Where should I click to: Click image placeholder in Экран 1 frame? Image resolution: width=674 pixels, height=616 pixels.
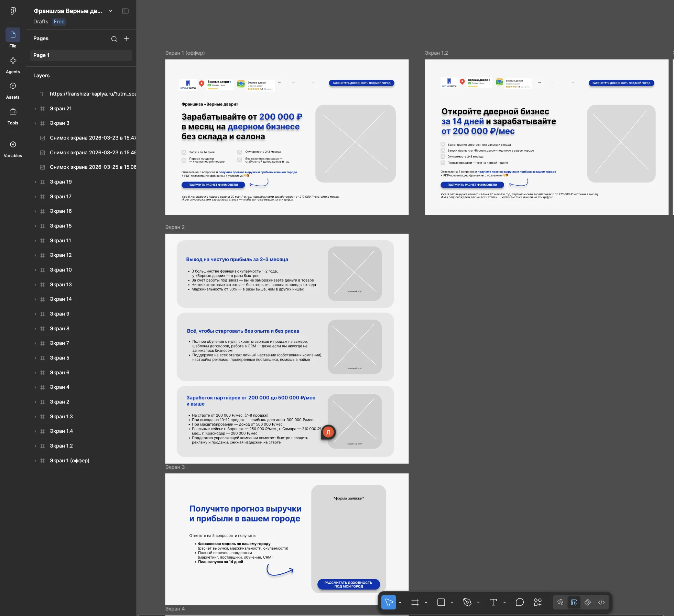point(355,144)
